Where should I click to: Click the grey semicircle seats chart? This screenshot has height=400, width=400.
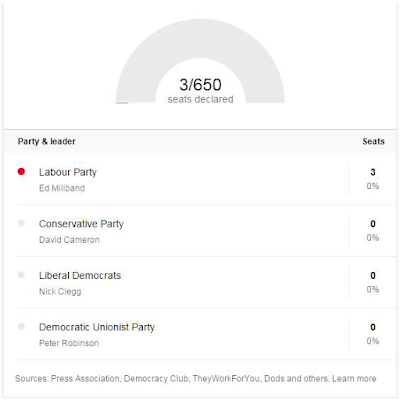pyautogui.click(x=200, y=61)
